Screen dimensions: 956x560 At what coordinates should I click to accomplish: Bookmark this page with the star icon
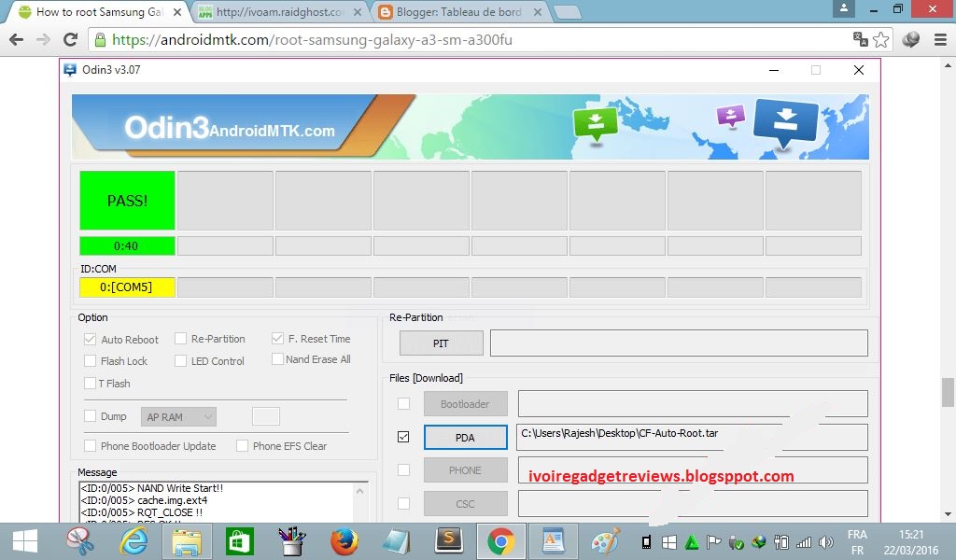tap(881, 39)
